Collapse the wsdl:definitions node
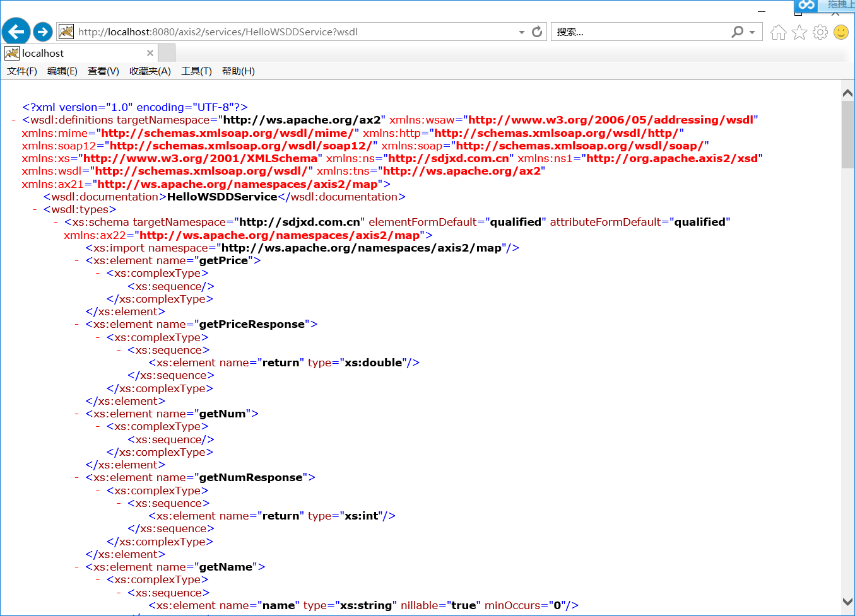 tap(13, 120)
